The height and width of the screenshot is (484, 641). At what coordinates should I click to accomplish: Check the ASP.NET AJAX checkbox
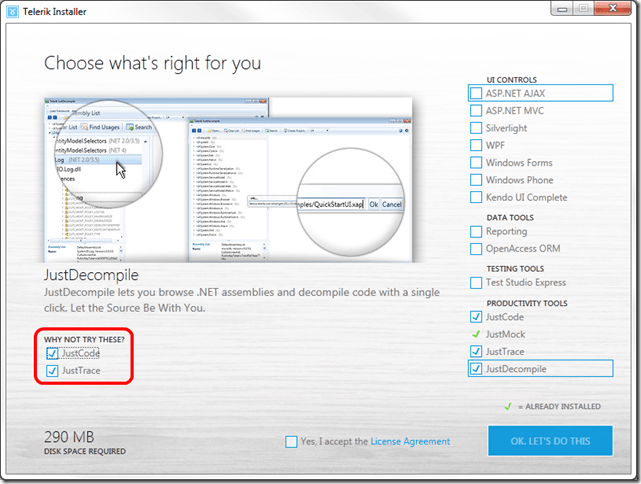click(x=476, y=93)
